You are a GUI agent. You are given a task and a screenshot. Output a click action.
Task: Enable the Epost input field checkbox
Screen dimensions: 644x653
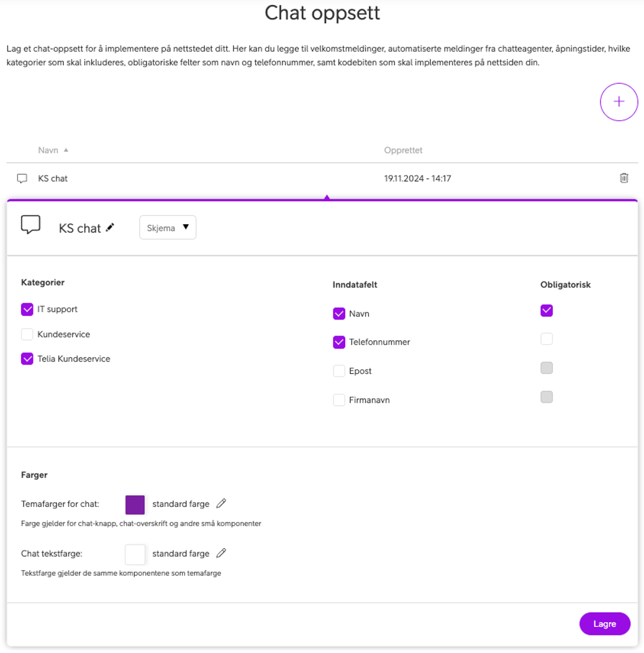coord(339,371)
